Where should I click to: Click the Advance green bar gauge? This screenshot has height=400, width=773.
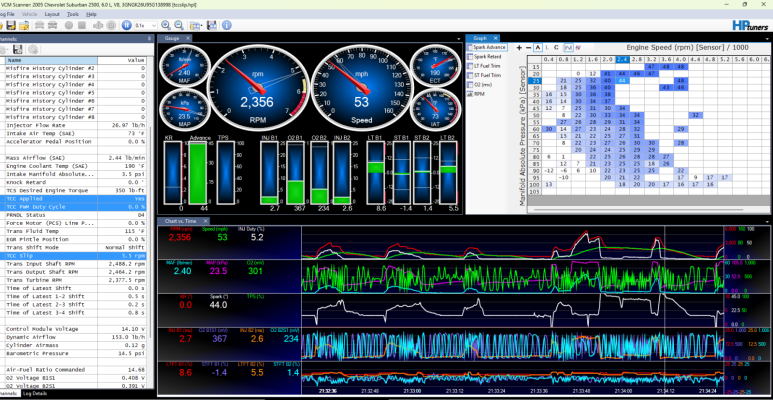point(199,173)
